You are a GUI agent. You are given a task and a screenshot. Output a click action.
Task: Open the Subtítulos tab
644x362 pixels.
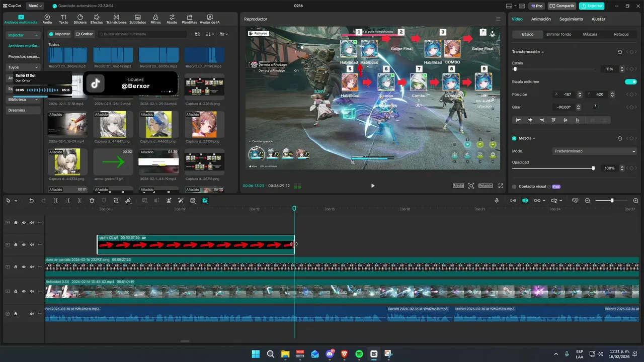(x=138, y=19)
